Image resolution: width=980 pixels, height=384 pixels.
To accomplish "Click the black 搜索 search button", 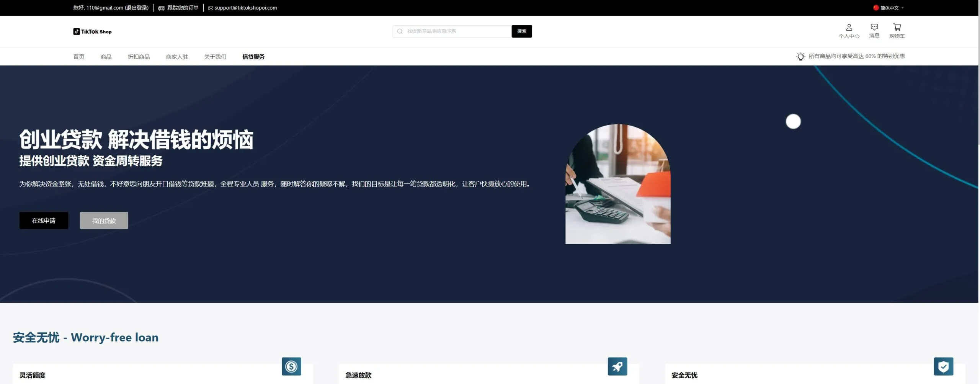I will tap(521, 31).
